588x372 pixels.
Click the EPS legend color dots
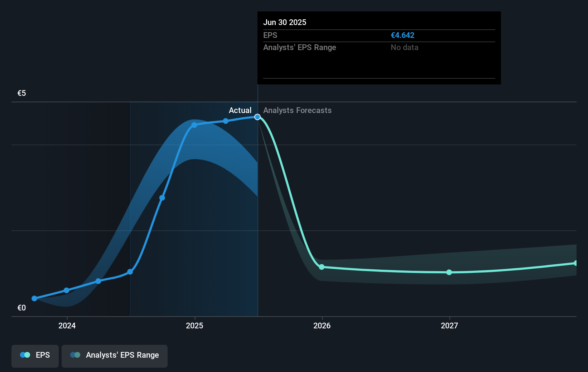(24, 355)
